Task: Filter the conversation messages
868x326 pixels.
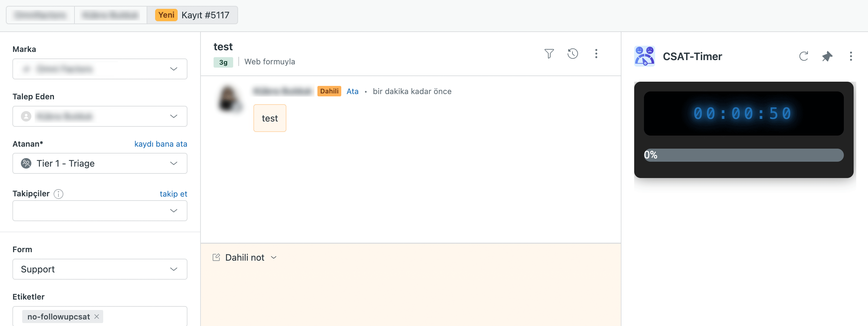Action: coord(549,54)
